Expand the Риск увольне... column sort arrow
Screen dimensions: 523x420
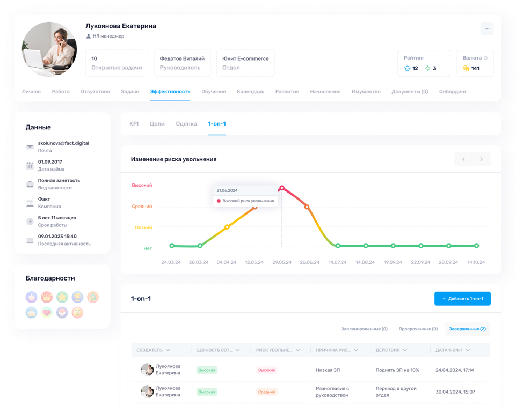(x=298, y=350)
